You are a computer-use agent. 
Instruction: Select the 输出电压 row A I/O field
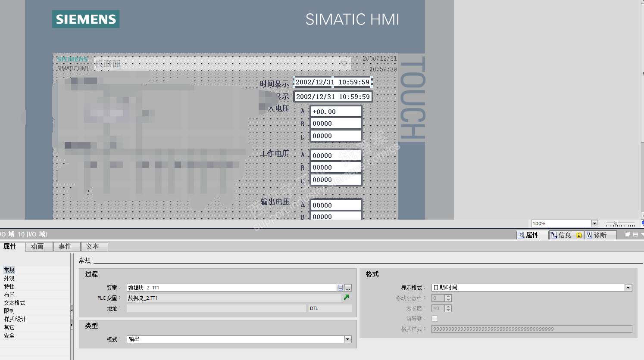[336, 205]
